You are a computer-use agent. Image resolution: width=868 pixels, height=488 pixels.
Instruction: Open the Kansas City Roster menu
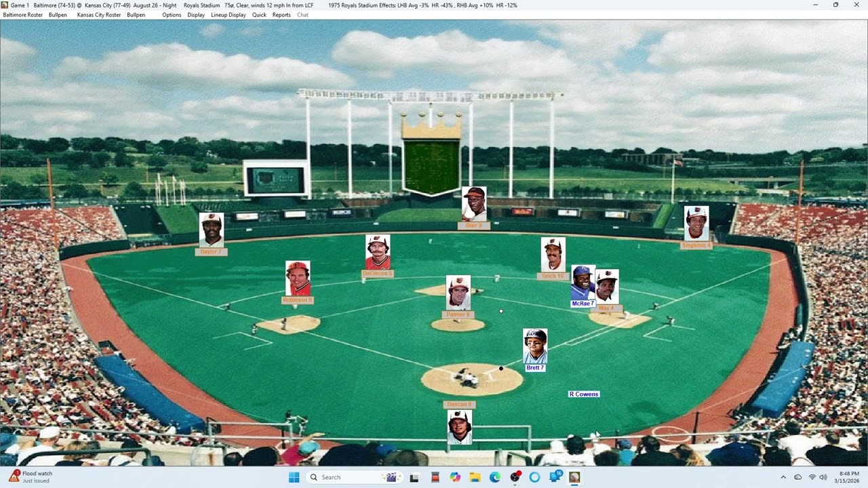99,15
